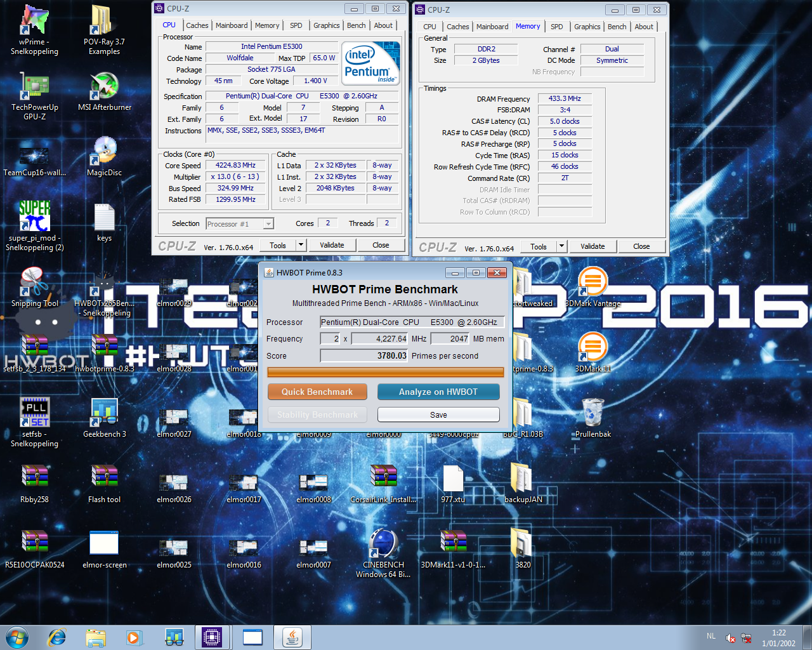The image size is (812, 650).
Task: Click the DRAM Frequency value 433.3 MHz
Action: coord(565,98)
